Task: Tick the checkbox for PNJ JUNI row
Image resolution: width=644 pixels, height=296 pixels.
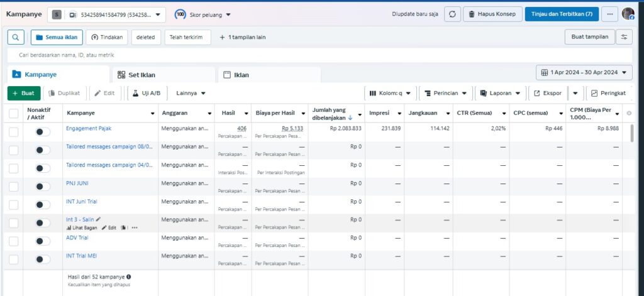Action: pos(14,187)
